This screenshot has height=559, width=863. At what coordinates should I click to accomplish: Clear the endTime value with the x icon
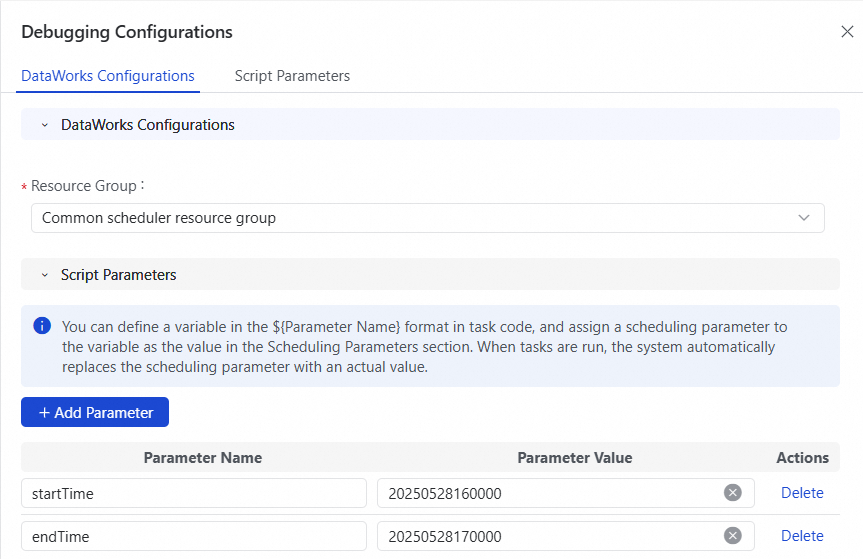click(x=733, y=535)
